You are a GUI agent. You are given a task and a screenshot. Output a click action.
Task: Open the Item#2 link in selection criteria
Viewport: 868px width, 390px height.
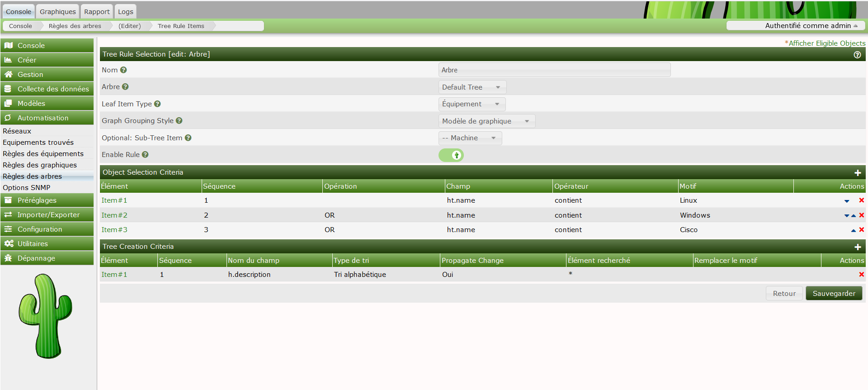point(114,215)
